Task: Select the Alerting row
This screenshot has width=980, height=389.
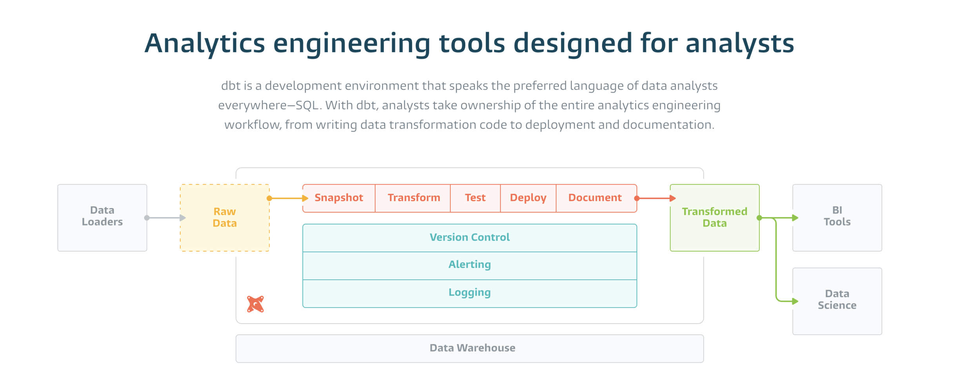Action: pyautogui.click(x=470, y=266)
